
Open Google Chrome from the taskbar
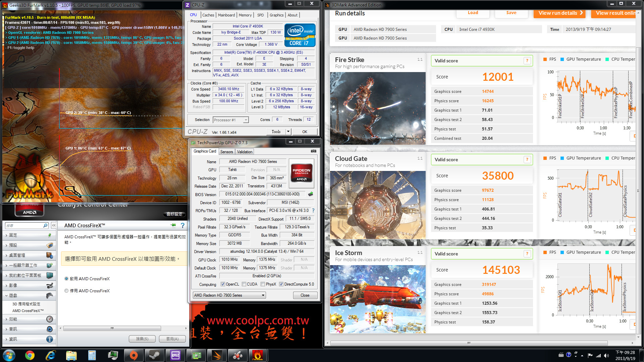pos(30,355)
